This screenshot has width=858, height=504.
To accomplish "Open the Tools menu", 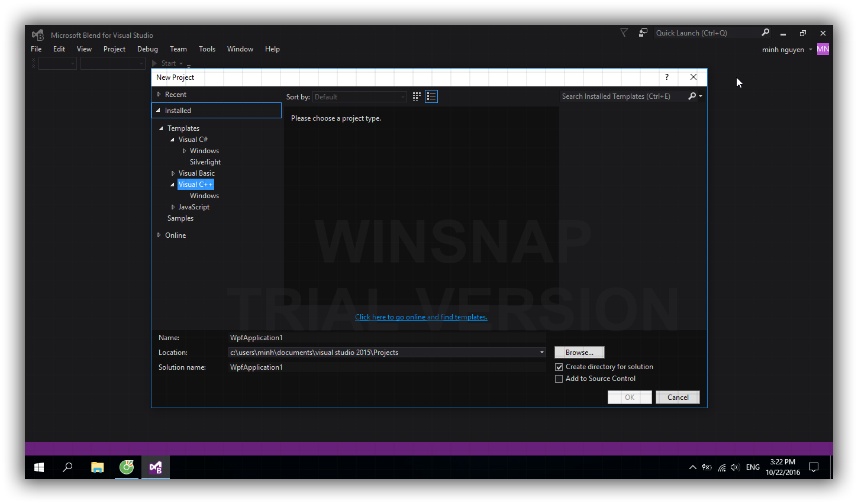I will 207,49.
